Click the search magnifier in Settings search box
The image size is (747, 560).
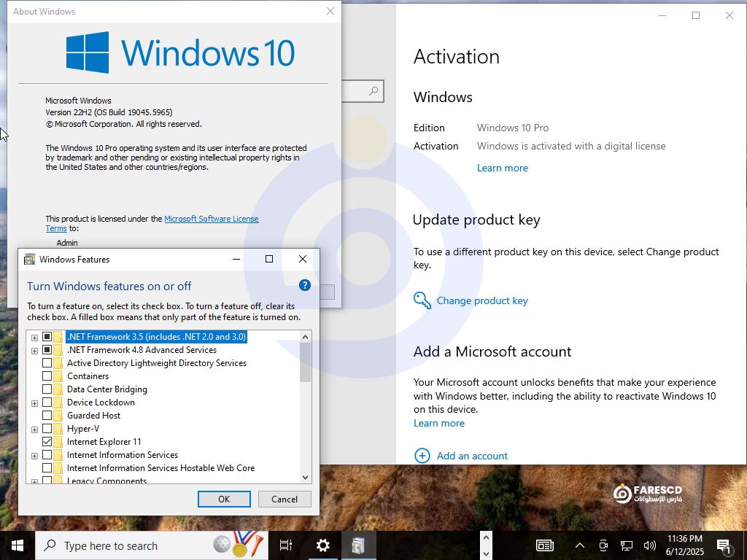pyautogui.click(x=373, y=90)
